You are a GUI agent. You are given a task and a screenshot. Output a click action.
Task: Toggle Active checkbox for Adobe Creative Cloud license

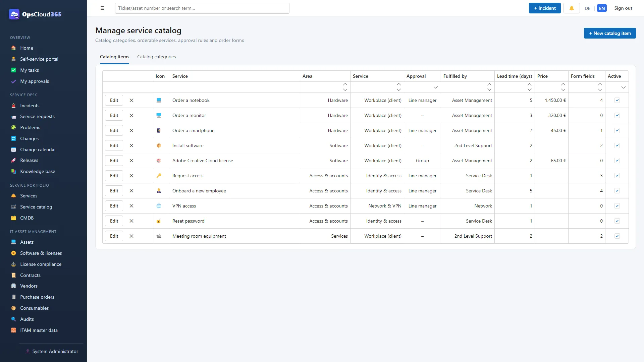coord(617,161)
